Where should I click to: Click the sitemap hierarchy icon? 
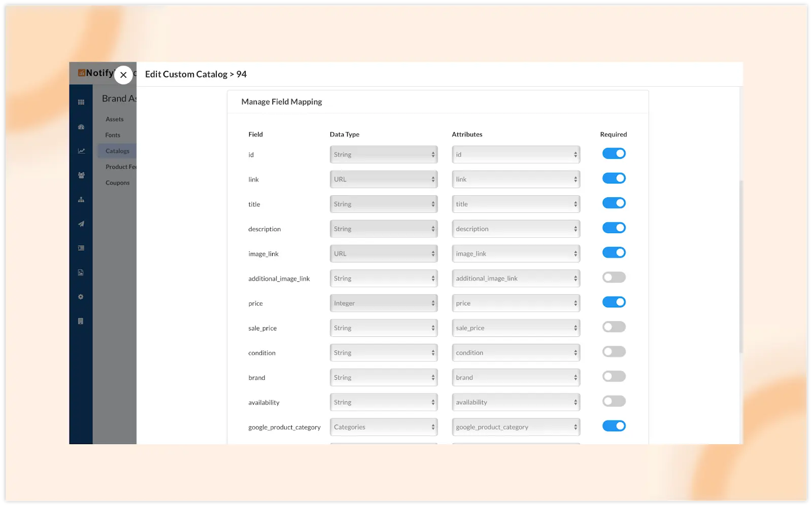point(81,200)
